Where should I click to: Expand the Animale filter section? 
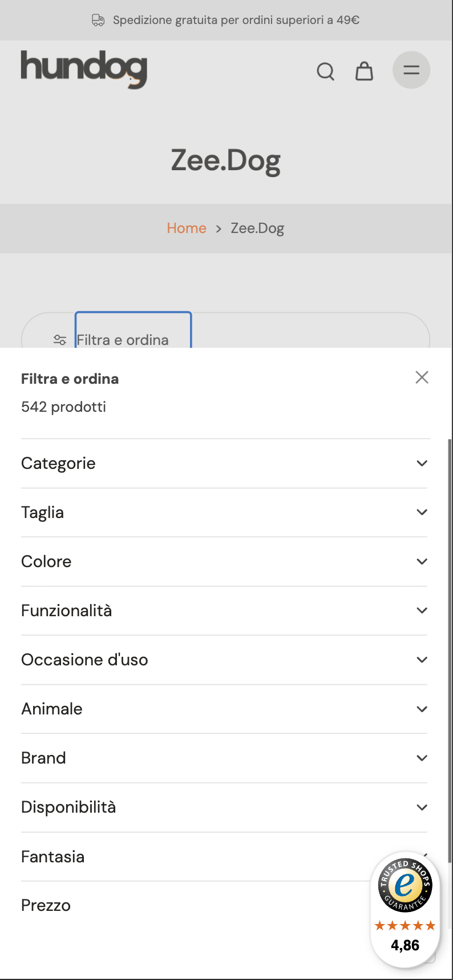pyautogui.click(x=224, y=709)
